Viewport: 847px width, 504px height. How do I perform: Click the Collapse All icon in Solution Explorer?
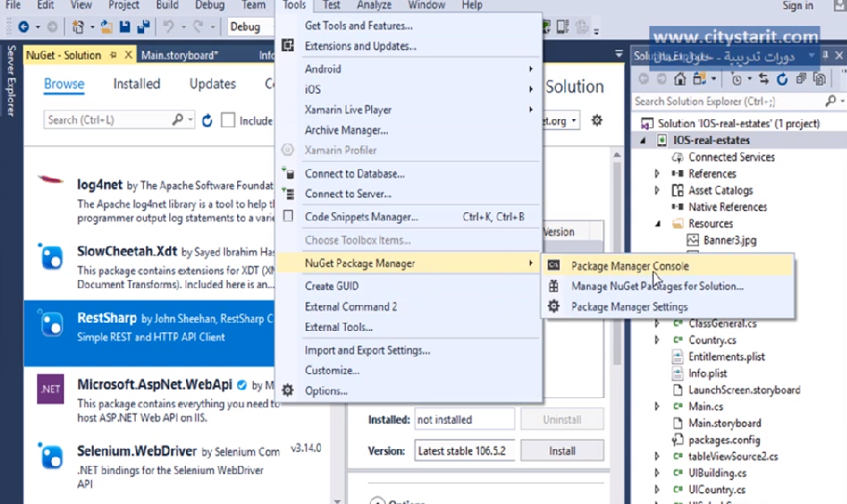801,79
